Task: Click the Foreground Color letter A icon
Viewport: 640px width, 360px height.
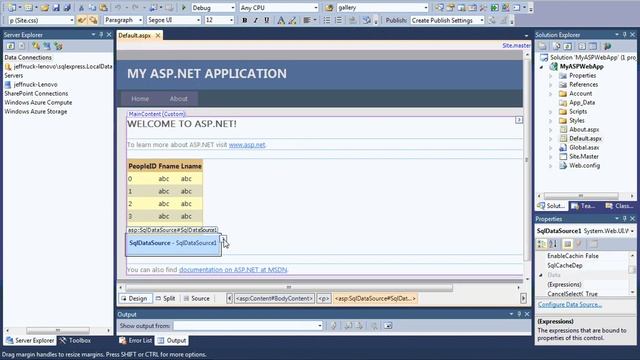Action: [x=281, y=20]
